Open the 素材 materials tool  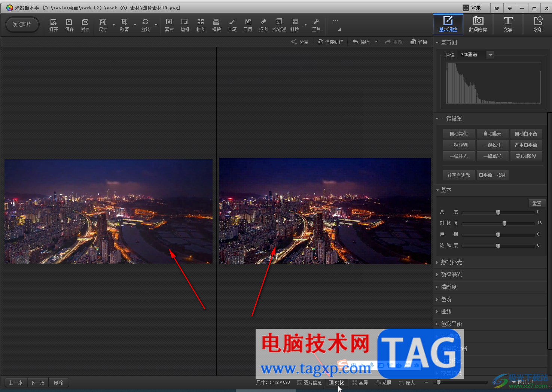point(169,25)
